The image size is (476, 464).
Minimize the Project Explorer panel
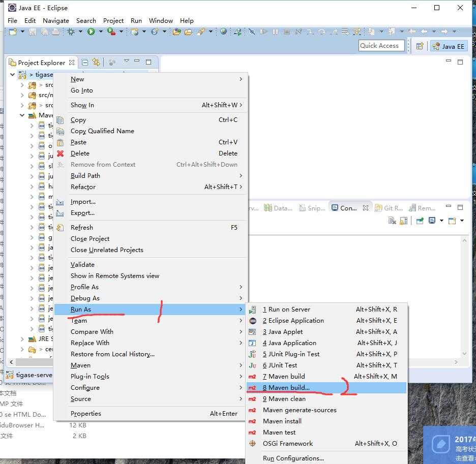(x=137, y=61)
